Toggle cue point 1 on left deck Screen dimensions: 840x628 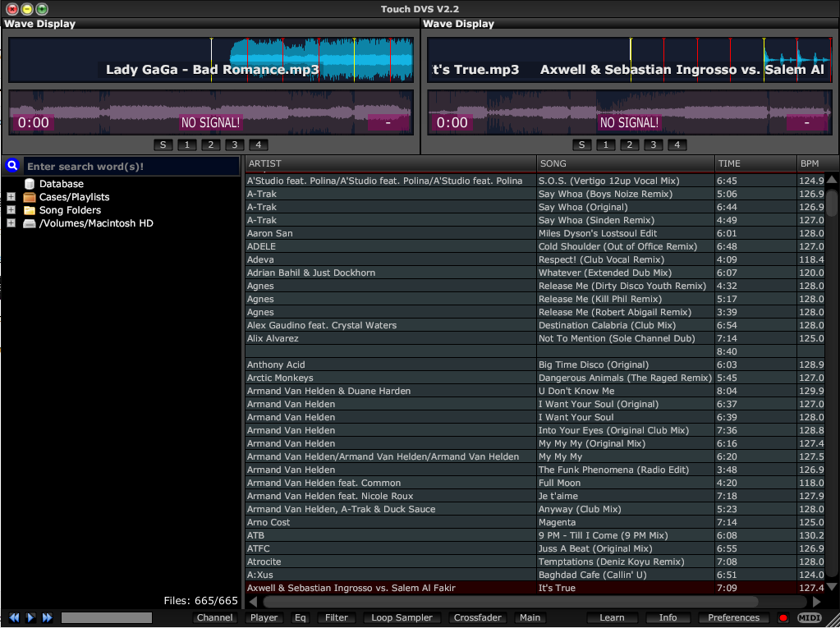(186, 145)
